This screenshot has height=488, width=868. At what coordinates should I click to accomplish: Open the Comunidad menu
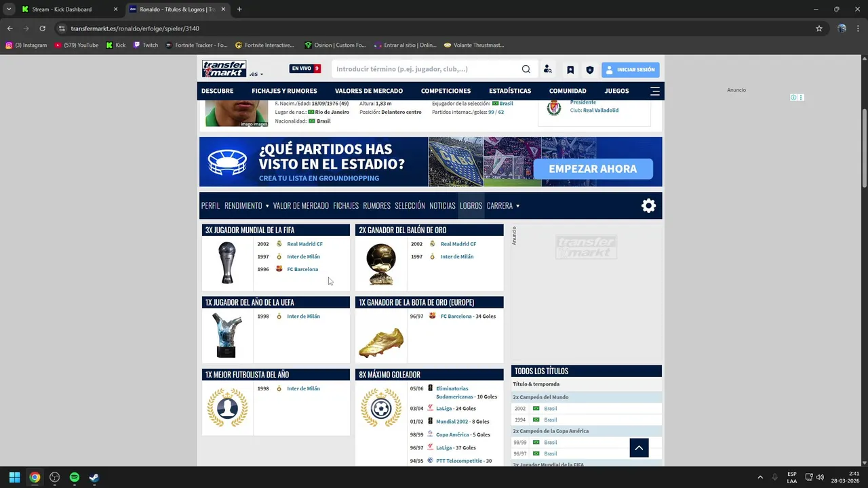[568, 91]
